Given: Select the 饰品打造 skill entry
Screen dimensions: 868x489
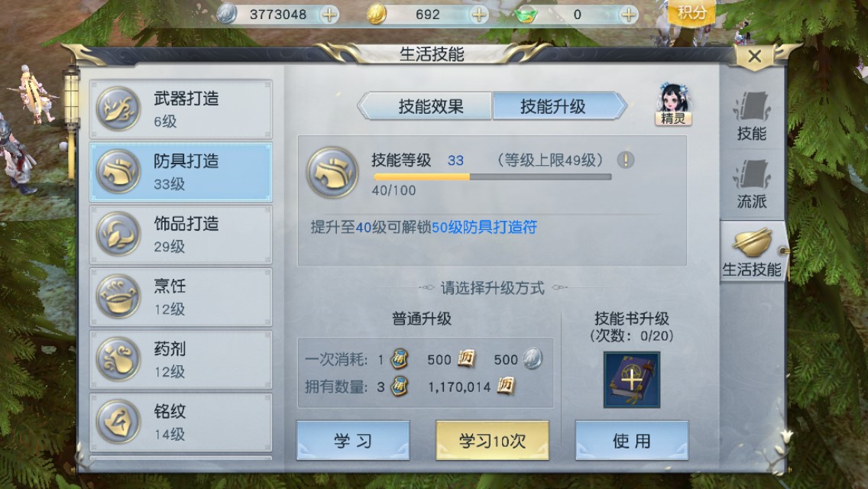Looking at the screenshot, I should click(180, 235).
